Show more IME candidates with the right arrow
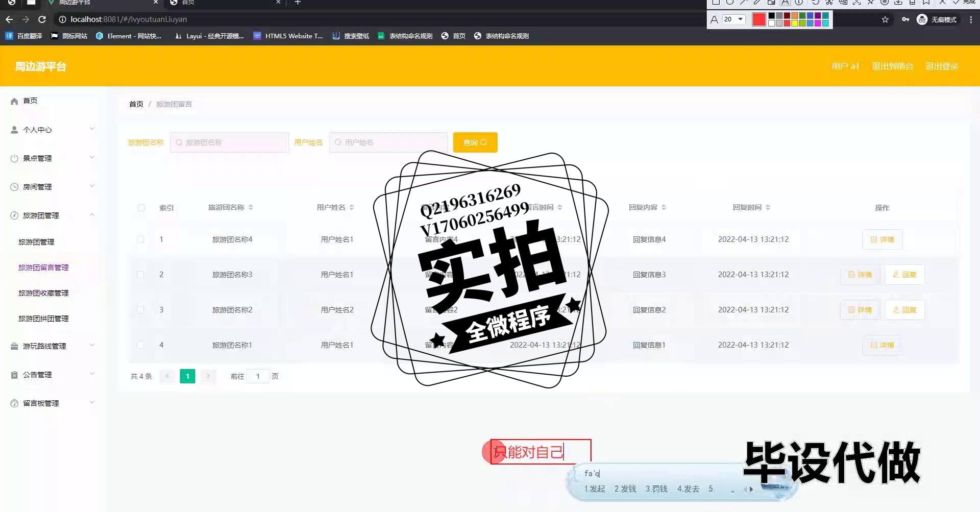The image size is (980, 512). click(x=751, y=489)
